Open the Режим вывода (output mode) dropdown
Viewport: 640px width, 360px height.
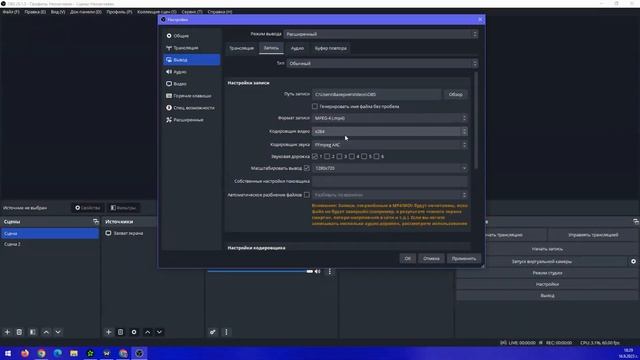click(x=381, y=34)
